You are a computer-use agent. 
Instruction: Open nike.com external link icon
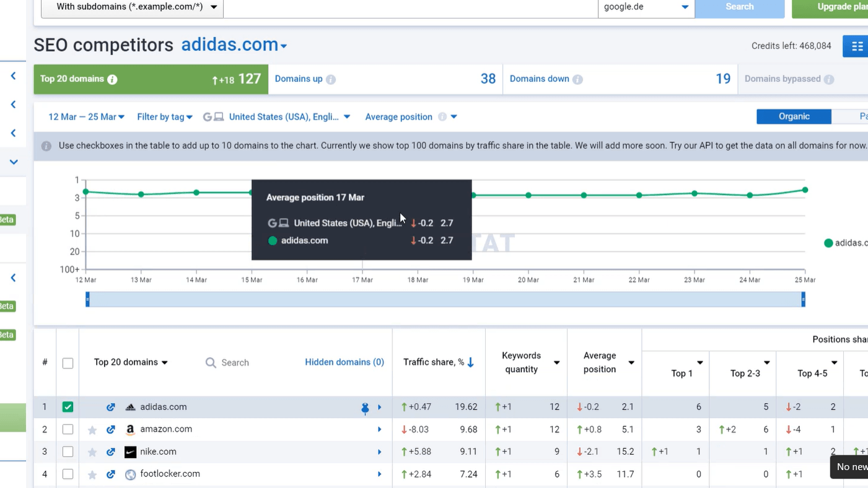coord(111,452)
